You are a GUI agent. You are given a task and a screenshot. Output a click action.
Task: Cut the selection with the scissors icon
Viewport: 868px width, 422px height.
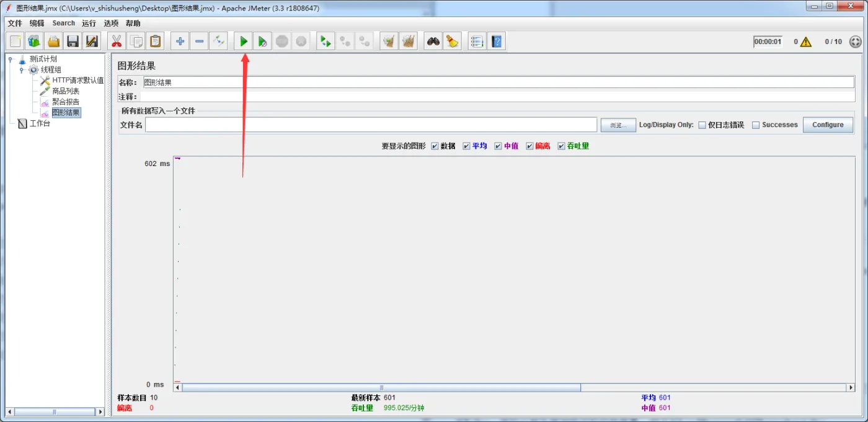coord(116,42)
